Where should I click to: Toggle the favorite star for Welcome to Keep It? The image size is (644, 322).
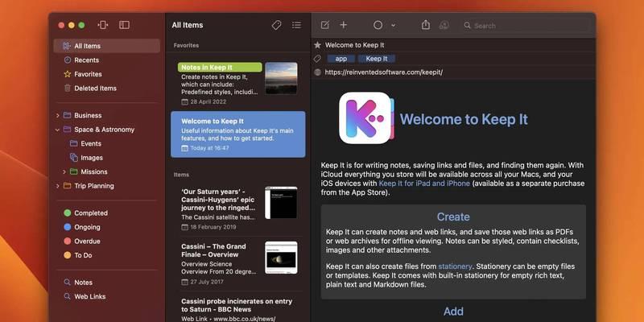click(x=317, y=45)
